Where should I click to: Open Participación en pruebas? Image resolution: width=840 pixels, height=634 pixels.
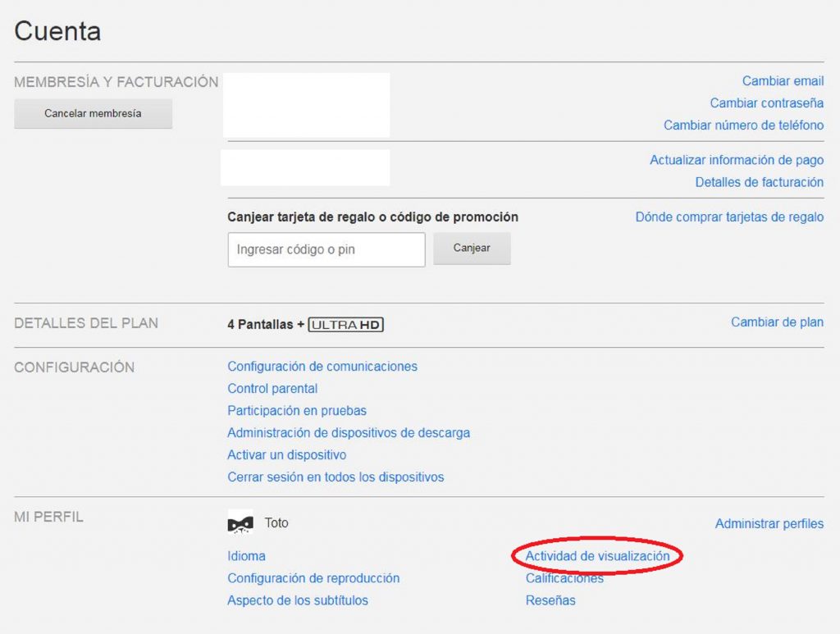297,411
